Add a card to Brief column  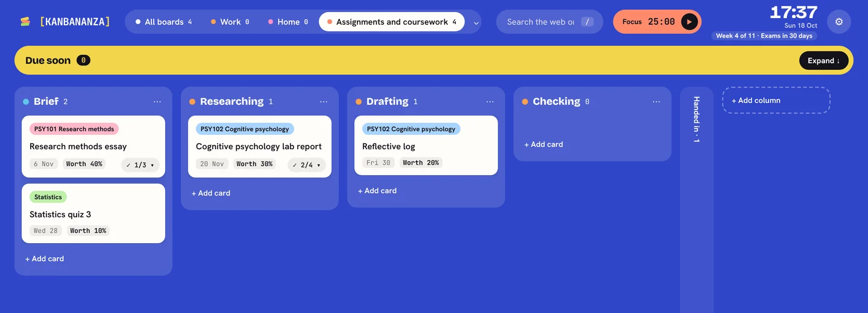pyautogui.click(x=45, y=259)
